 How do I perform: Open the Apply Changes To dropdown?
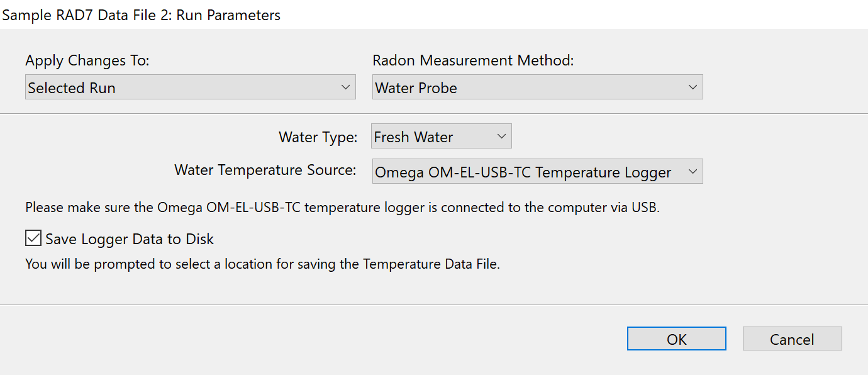[190, 87]
